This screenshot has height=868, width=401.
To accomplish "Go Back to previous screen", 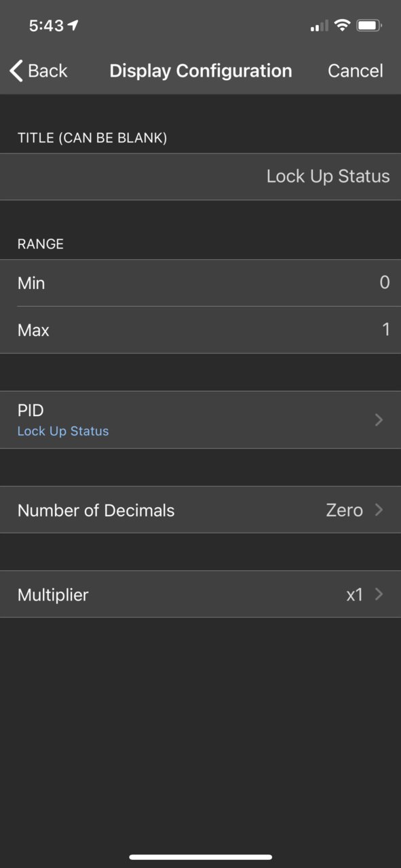I will (38, 71).
